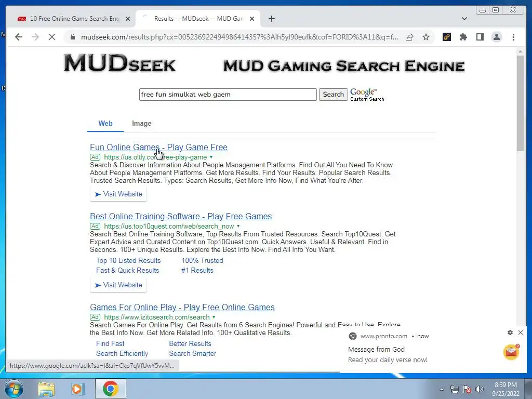Show hidden system tray icons
The width and height of the screenshot is (532, 399).
[442, 390]
